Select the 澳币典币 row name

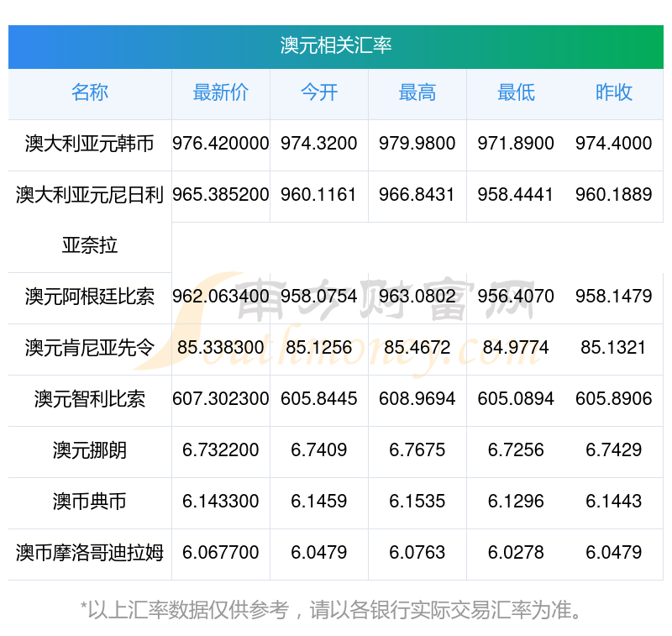click(x=90, y=502)
